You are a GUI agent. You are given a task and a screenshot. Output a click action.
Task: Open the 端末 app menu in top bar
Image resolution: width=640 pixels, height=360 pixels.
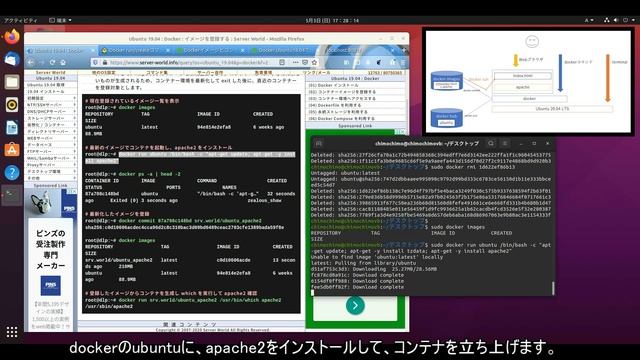60,20
